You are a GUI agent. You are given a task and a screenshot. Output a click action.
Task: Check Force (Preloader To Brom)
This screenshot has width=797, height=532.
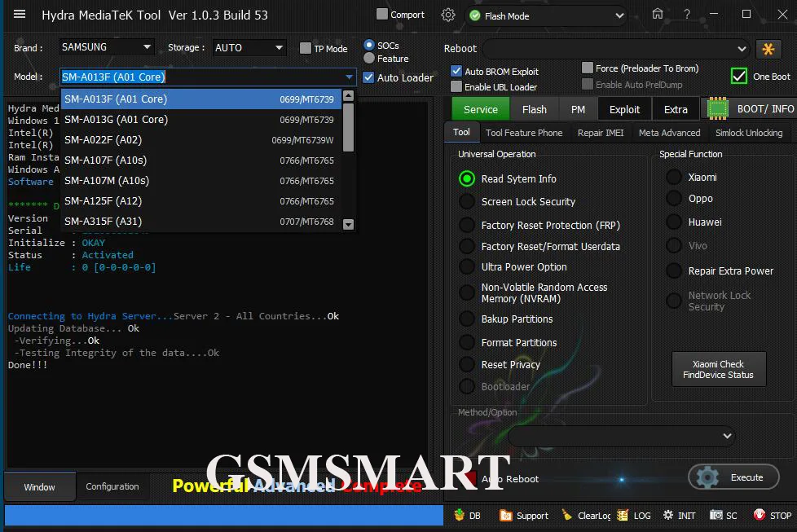[x=588, y=68]
